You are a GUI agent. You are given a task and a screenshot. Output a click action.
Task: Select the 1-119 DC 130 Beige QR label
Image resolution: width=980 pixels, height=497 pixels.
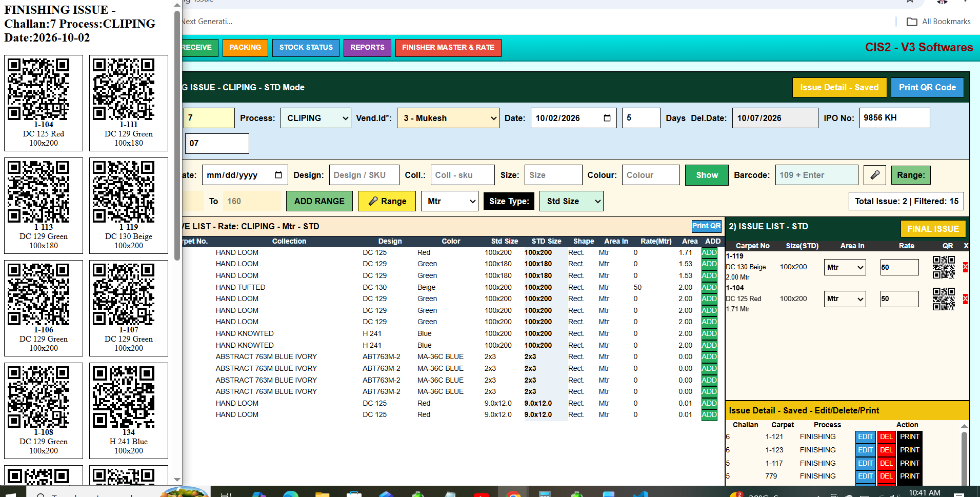click(x=129, y=206)
